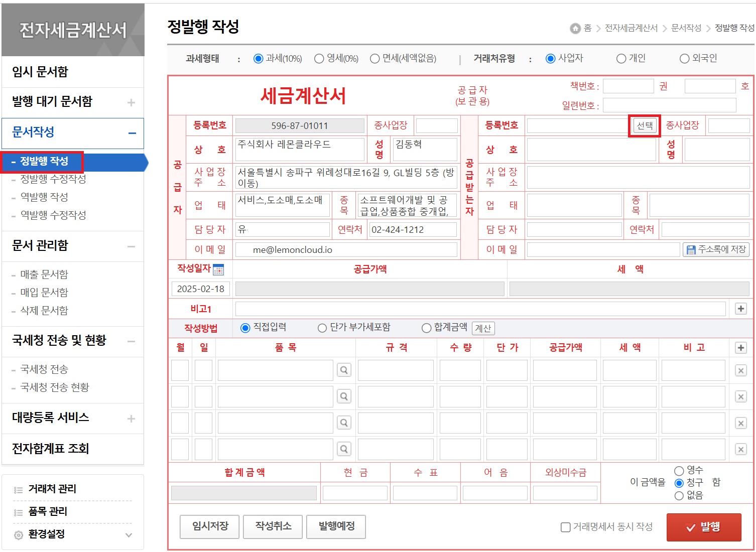The height and width of the screenshot is (552, 756).
Task: Set 거래처유형 to 개인
Action: point(621,59)
